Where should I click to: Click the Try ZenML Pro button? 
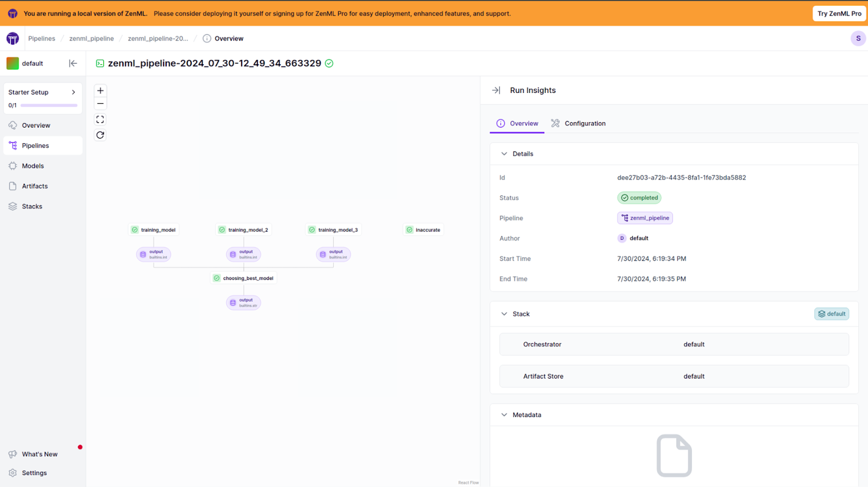[838, 13]
